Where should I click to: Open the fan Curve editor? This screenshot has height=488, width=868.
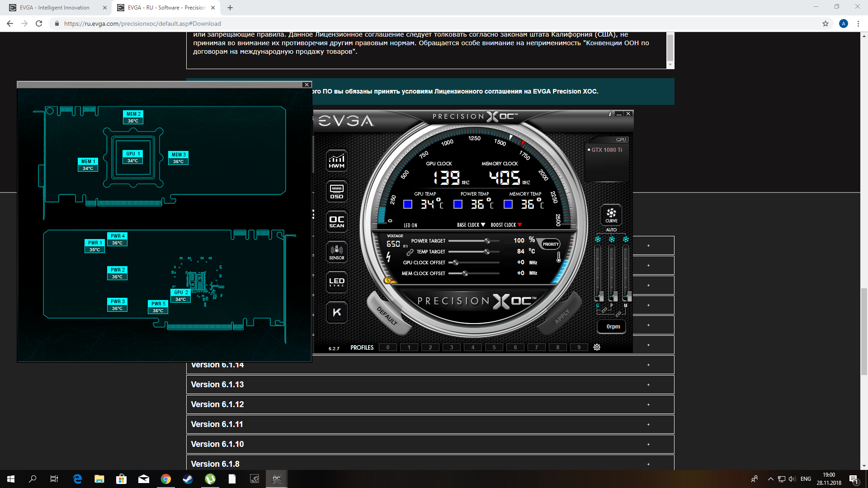click(611, 215)
